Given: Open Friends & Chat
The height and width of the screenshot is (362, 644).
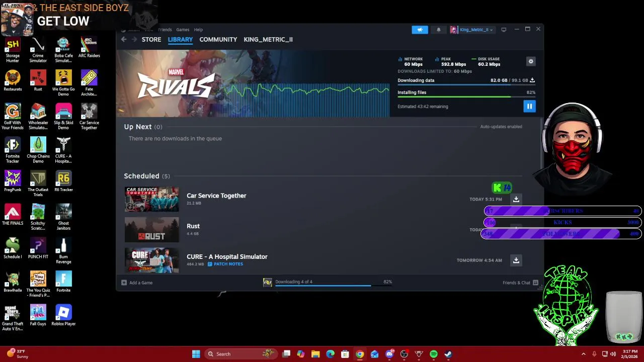Looking at the screenshot, I should (520, 283).
